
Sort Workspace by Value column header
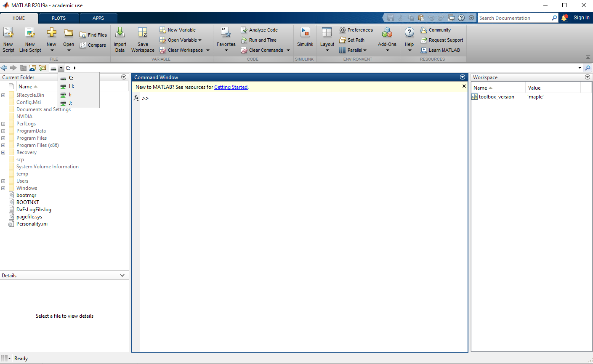[x=553, y=88]
